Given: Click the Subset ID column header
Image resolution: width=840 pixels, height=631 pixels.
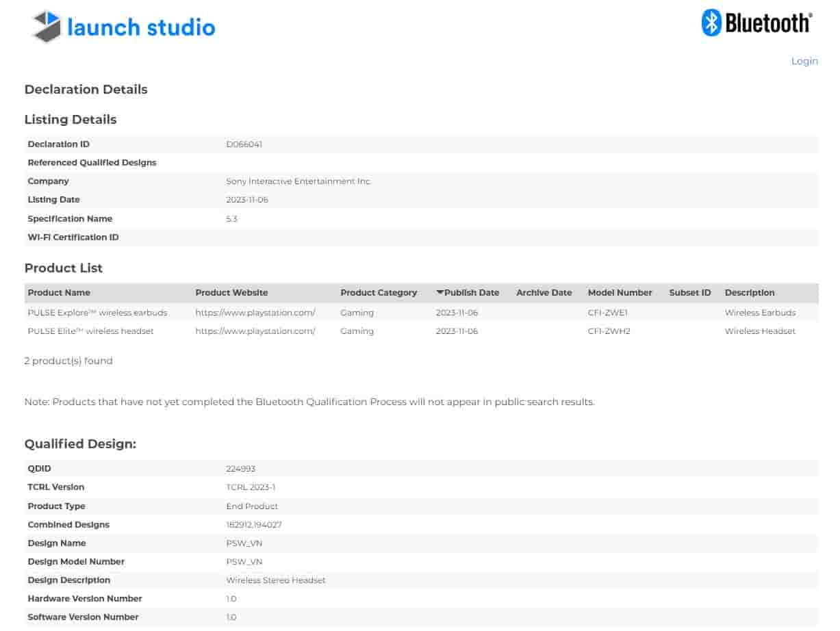Looking at the screenshot, I should [x=689, y=292].
